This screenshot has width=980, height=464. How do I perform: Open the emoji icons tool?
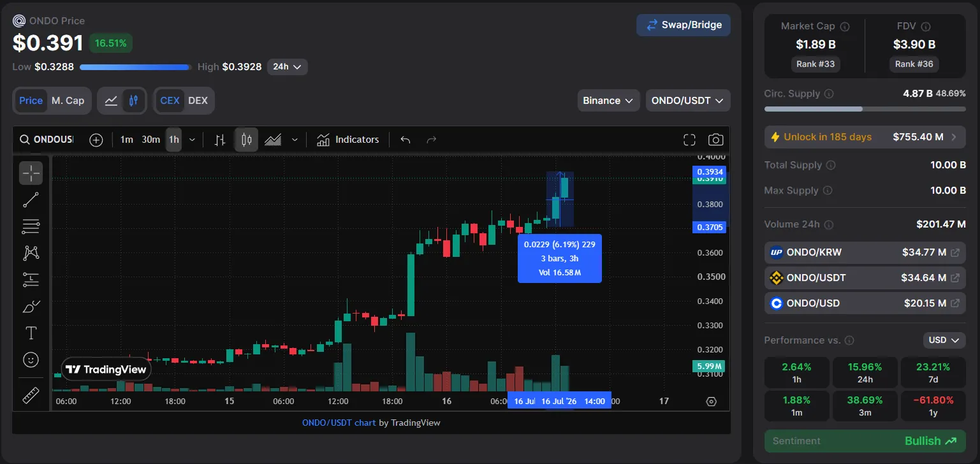click(31, 359)
